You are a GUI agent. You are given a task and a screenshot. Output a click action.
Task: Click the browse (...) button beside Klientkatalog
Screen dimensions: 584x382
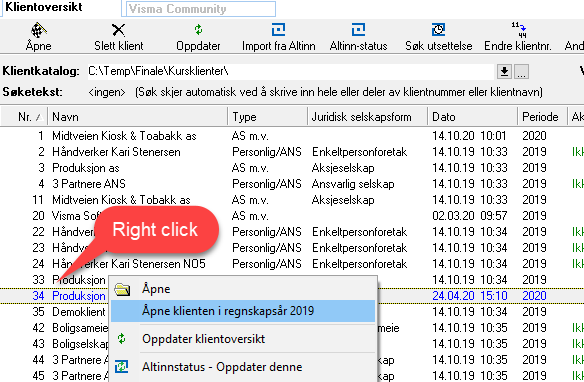[521, 71]
